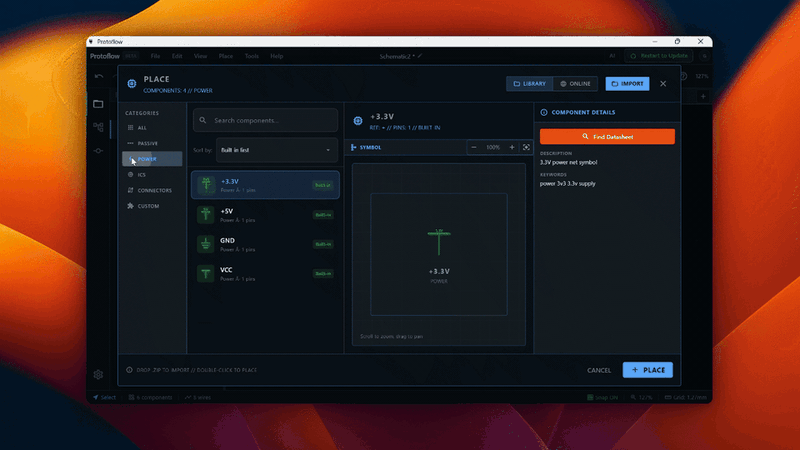This screenshot has height=450, width=800.
Task: Open the project folder sidebar icon
Action: pos(98,104)
